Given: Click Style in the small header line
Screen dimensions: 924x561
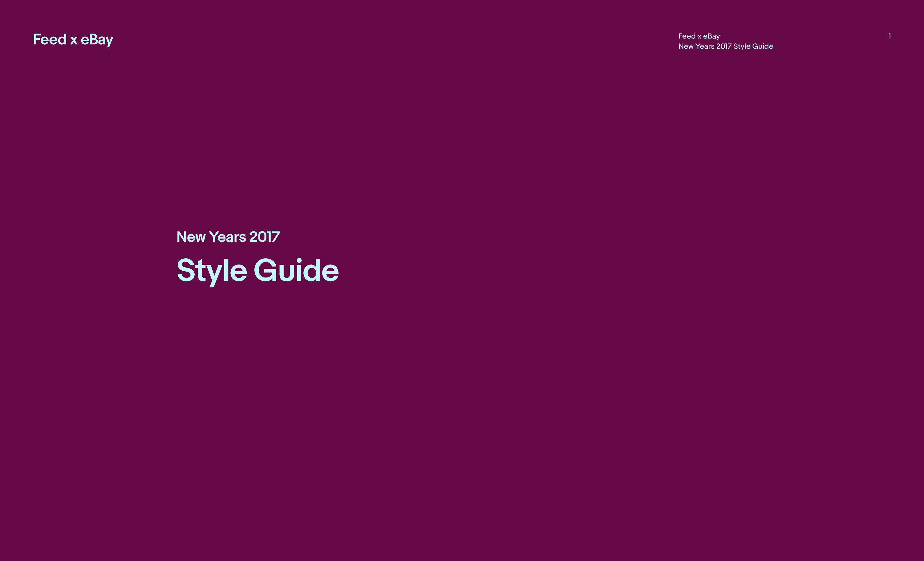Looking at the screenshot, I should pyautogui.click(x=741, y=46).
